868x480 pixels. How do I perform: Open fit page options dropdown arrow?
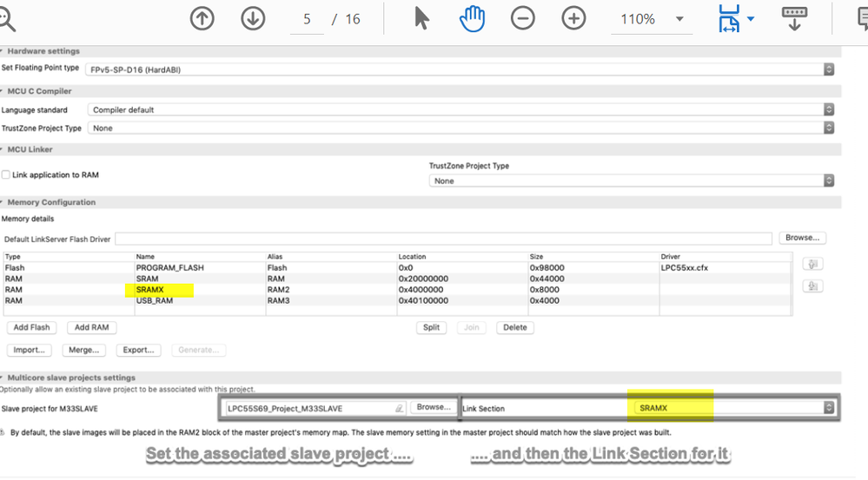tap(751, 19)
